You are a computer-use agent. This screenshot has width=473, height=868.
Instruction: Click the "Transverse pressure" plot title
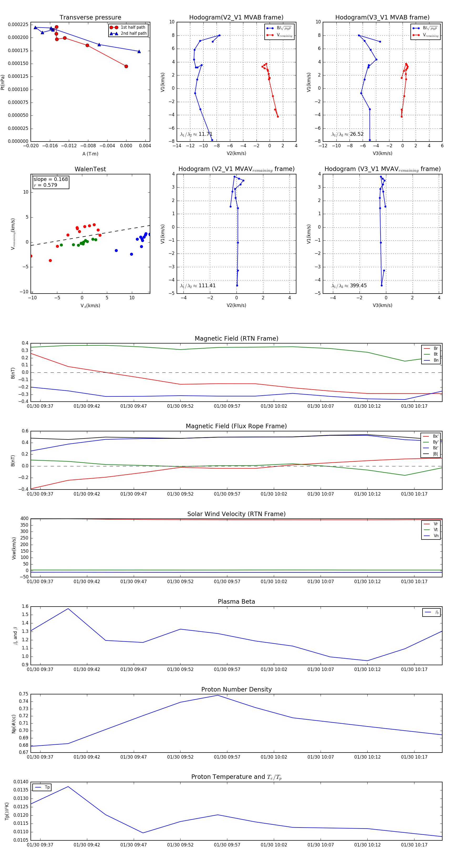[90, 18]
